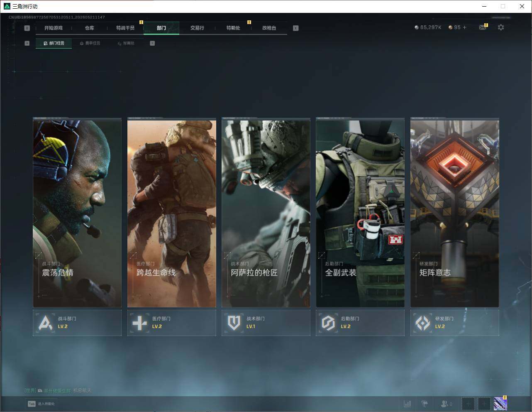Click the expand arrow on 阿萨拉的枪匠 card
Image resolution: width=532 pixels, height=412 pixels.
[x=227, y=255]
